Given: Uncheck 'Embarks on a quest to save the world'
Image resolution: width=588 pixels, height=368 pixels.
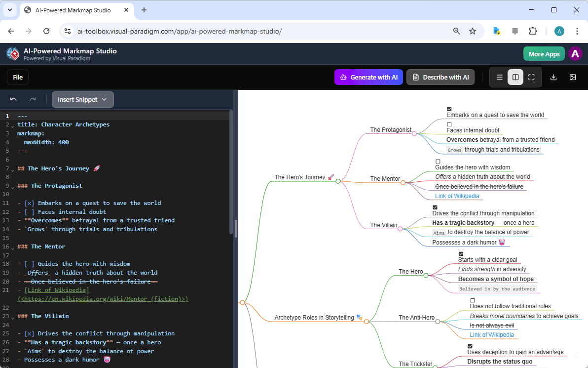Looking at the screenshot, I should pyautogui.click(x=449, y=109).
